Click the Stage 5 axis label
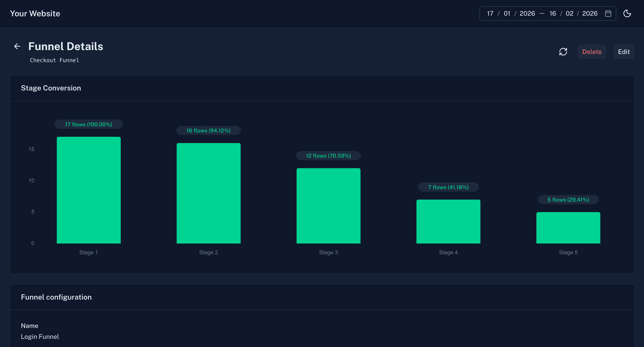The width and height of the screenshot is (644, 347). tap(568, 252)
